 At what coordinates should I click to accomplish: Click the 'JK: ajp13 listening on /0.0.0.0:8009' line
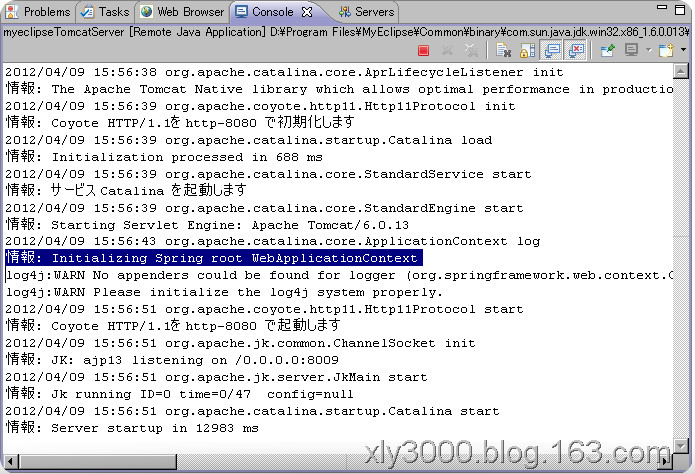tap(172, 360)
